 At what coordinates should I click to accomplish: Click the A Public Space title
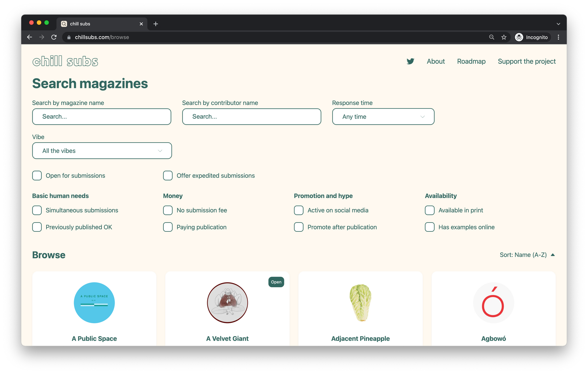tap(94, 338)
